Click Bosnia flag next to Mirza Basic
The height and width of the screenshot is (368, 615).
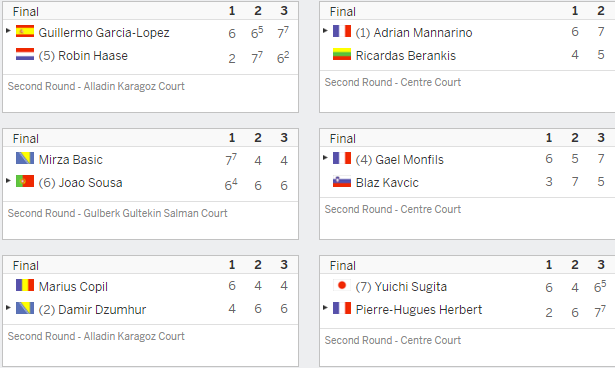[x=25, y=158]
